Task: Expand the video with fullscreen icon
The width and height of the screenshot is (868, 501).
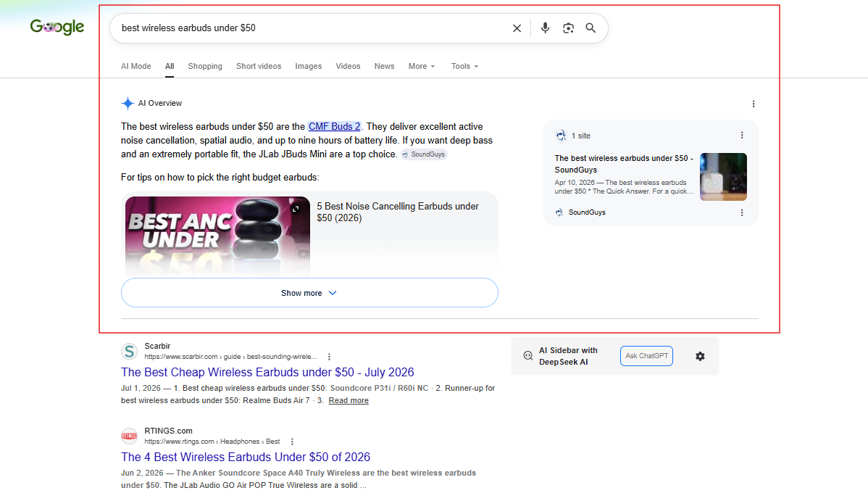Action: click(296, 209)
